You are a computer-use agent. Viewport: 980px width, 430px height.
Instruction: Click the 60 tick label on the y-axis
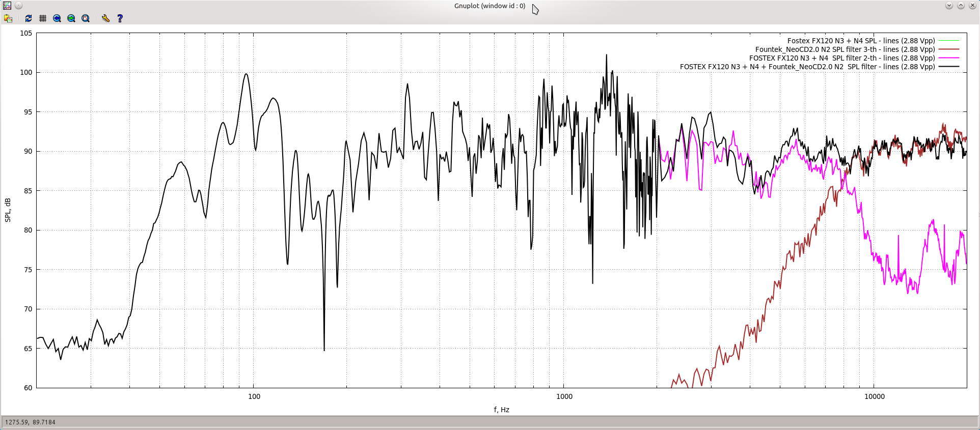(28, 388)
